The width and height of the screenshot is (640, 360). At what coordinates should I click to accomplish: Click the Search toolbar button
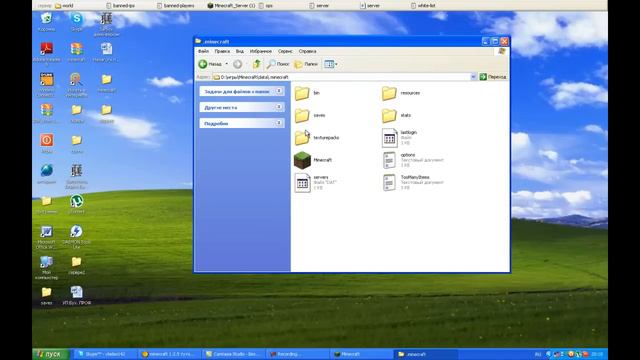(278, 64)
